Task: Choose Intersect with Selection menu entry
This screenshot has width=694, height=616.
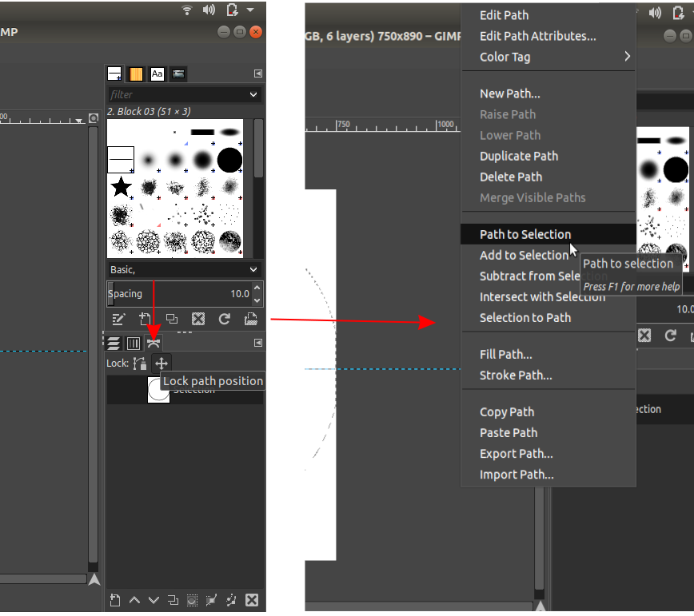Action: (x=543, y=296)
